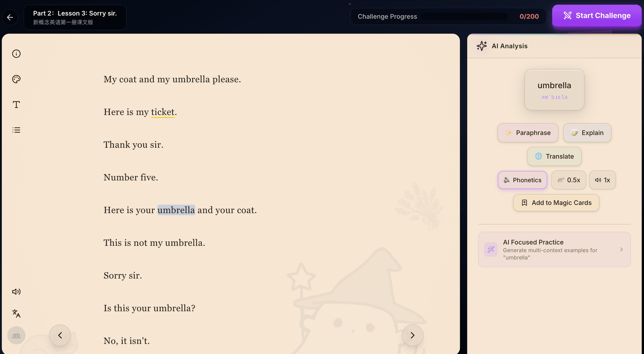644x354 pixels.
Task: Expand AI Focused Practice examples
Action: 554,249
